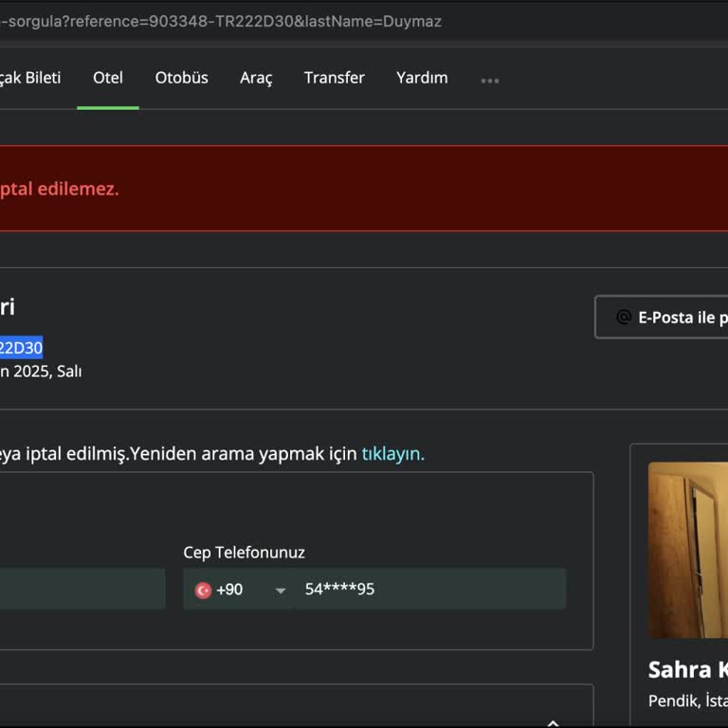Follow the tıklayın link

[392, 454]
